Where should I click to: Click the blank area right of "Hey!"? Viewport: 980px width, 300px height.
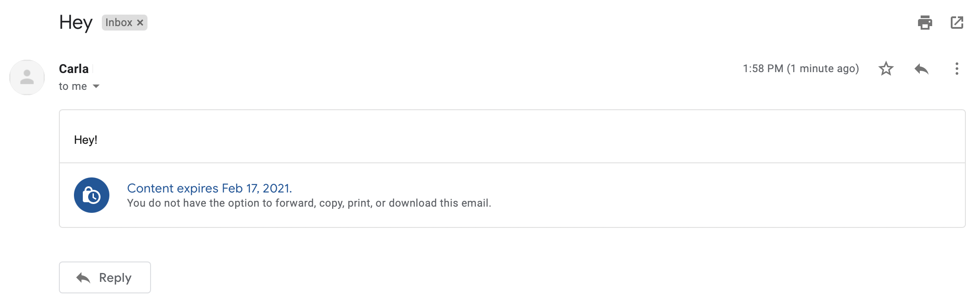(531, 140)
